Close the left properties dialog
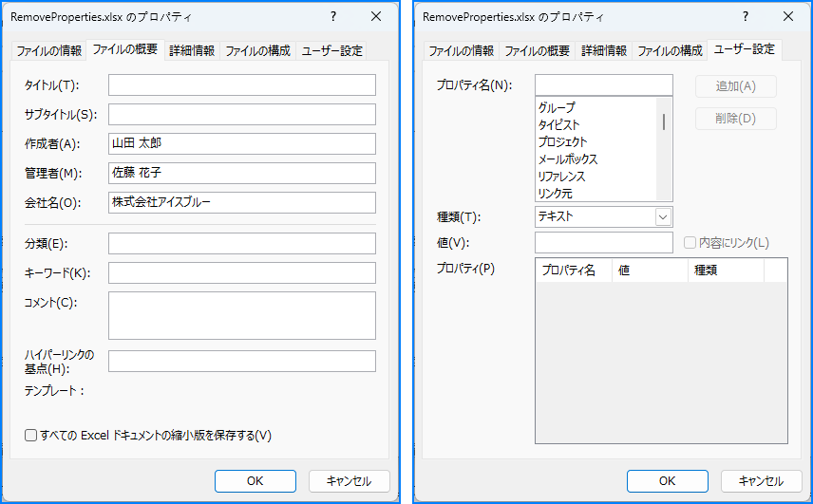The height and width of the screenshot is (504, 813). tap(376, 16)
